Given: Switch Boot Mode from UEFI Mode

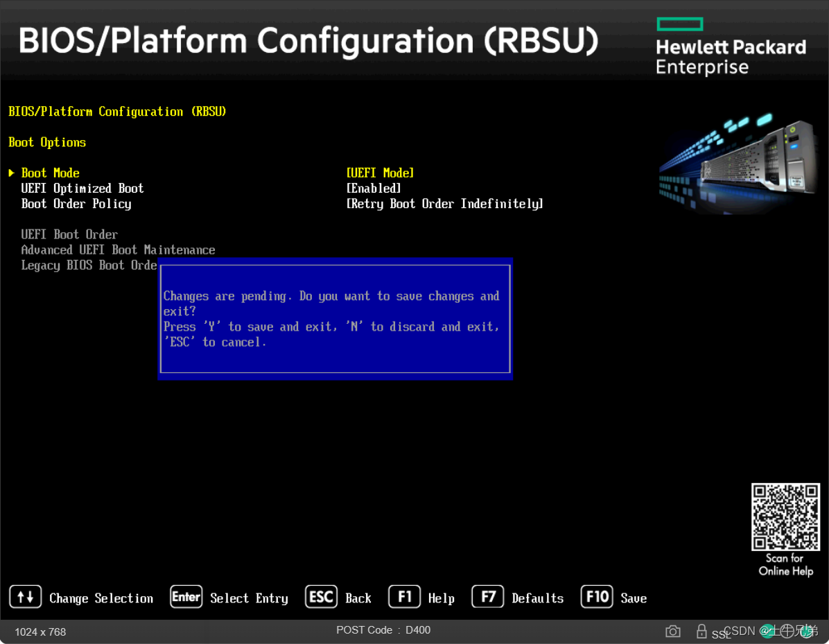Looking at the screenshot, I should [x=380, y=173].
